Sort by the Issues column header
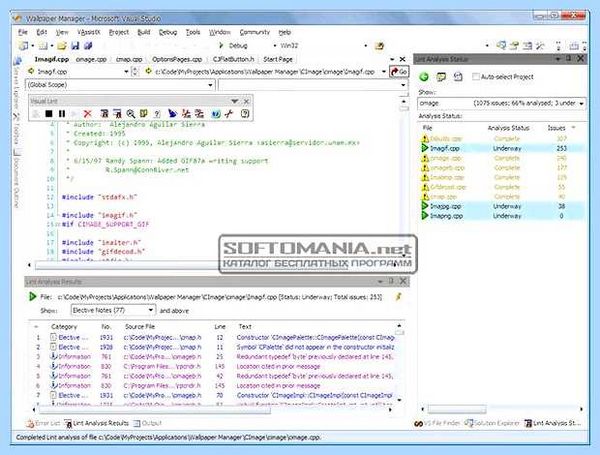 pos(556,128)
